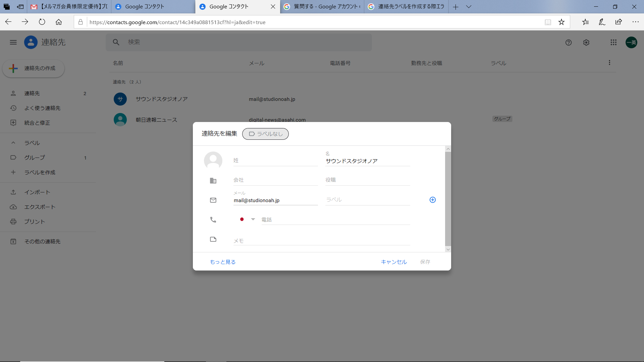This screenshot has height=362, width=644.
Task: Click もっと見る in the dialog
Action: click(223, 262)
